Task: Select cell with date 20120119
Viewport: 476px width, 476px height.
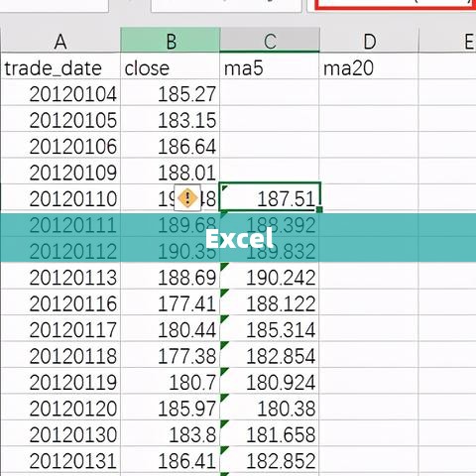Action: pyautogui.click(x=60, y=382)
